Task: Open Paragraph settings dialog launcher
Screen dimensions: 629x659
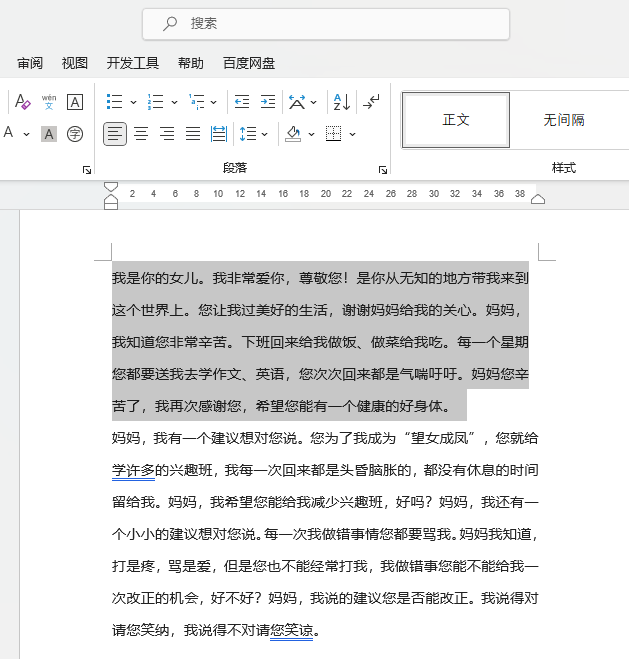Action: click(x=382, y=170)
